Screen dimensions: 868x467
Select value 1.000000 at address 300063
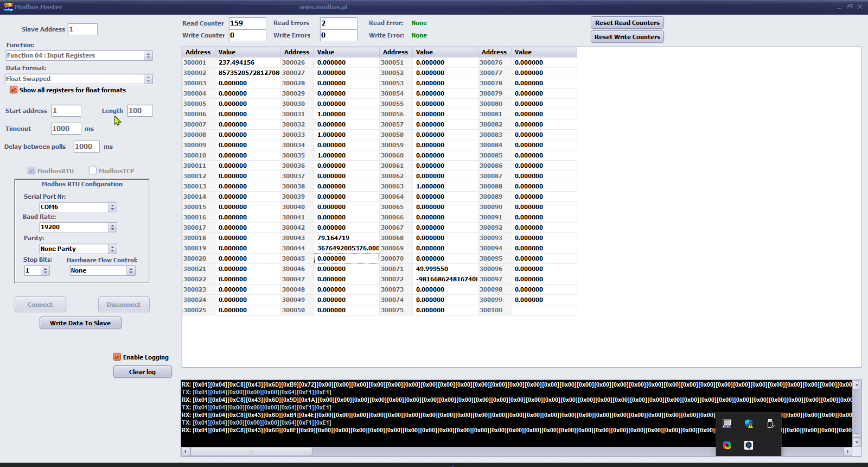pyautogui.click(x=445, y=186)
